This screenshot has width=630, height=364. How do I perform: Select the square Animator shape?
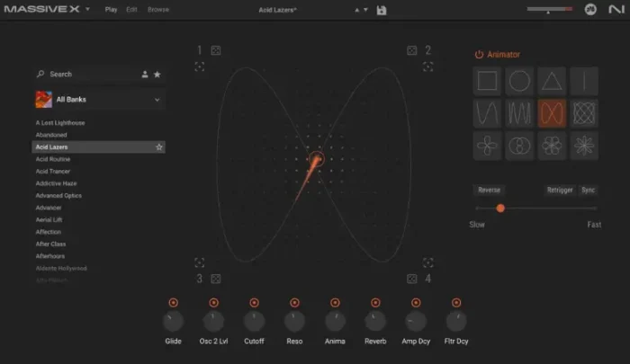coord(488,81)
